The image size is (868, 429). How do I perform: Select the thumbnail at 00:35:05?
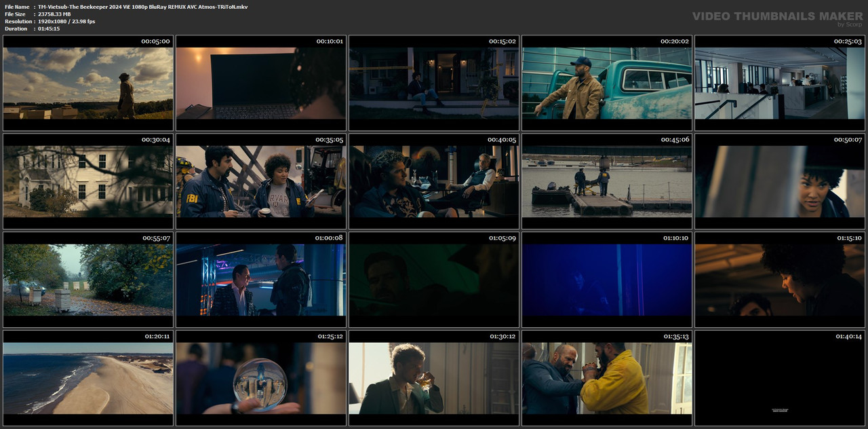tap(261, 181)
